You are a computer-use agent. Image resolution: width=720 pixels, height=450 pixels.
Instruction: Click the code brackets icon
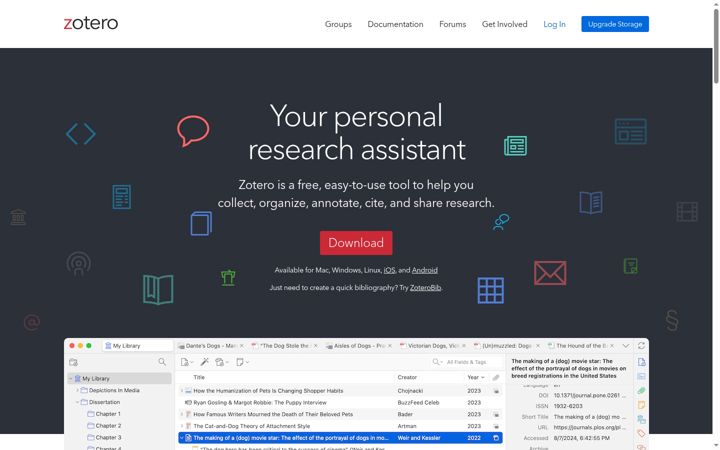(81, 134)
